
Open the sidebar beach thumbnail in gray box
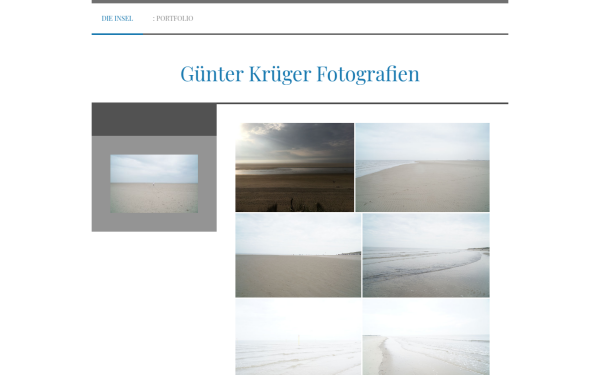pyautogui.click(x=154, y=184)
